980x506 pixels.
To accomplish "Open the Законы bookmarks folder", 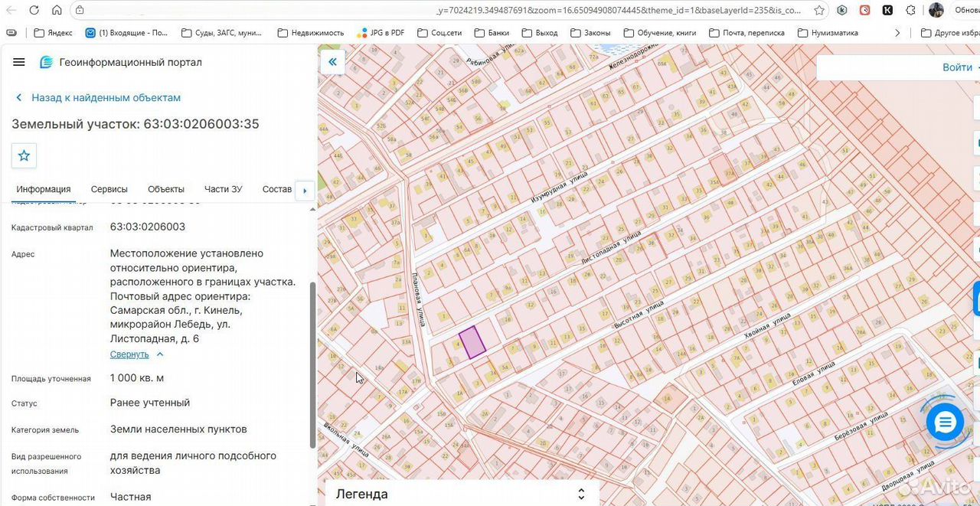I will pos(590,33).
